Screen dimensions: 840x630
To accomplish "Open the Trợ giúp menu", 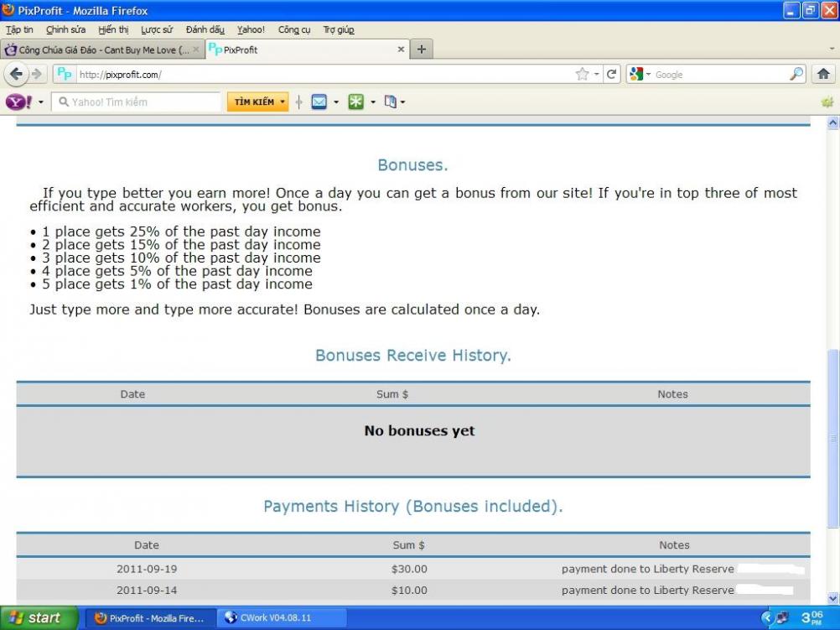I will pos(338,29).
